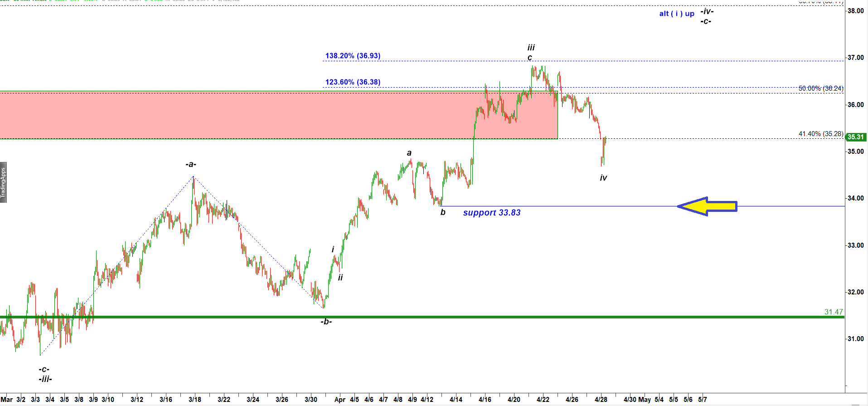868x406 pixels.
Task: Click the 123.60% (36.38) Fibonacci label
Action: point(353,82)
